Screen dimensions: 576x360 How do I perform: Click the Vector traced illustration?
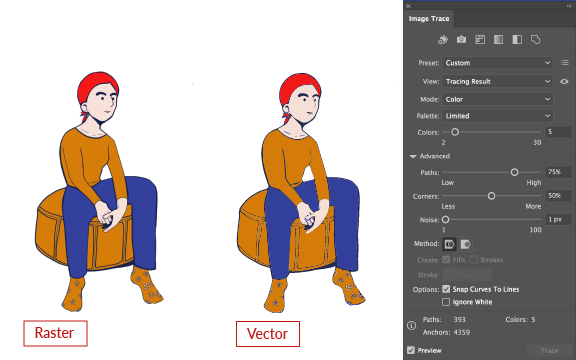tap(300, 192)
